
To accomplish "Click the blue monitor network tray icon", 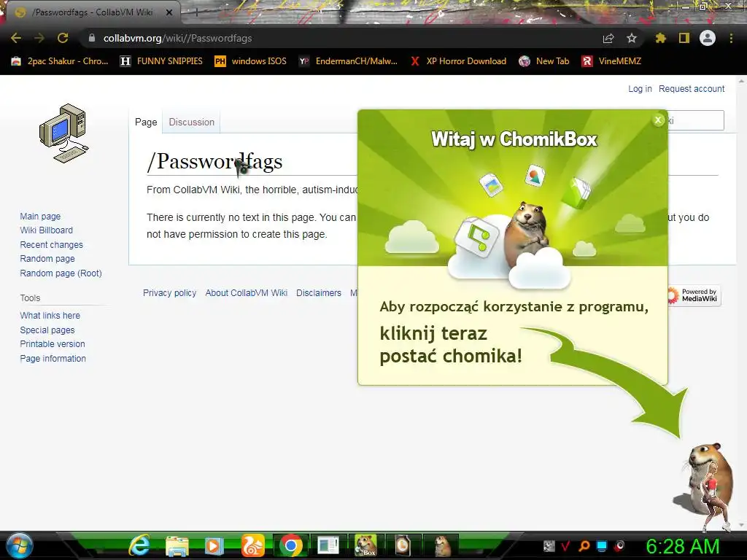I will point(602,545).
